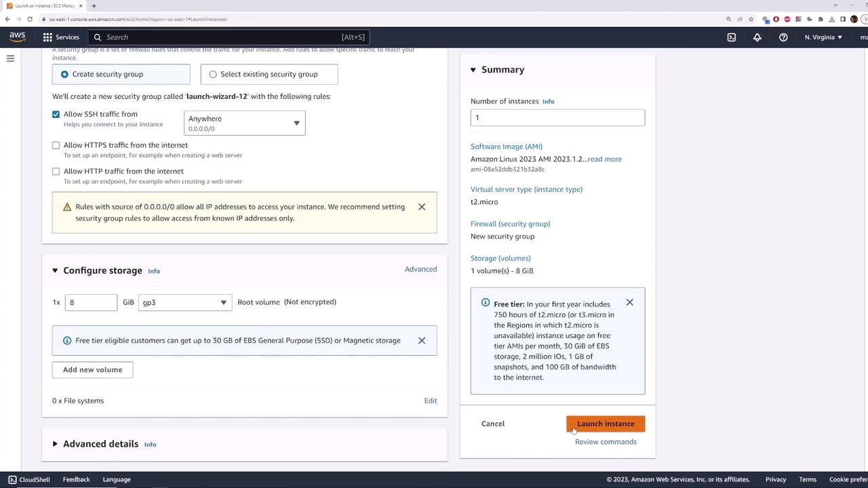This screenshot has width=868, height=488.
Task: Open the Terms link in the footer
Action: (808, 479)
